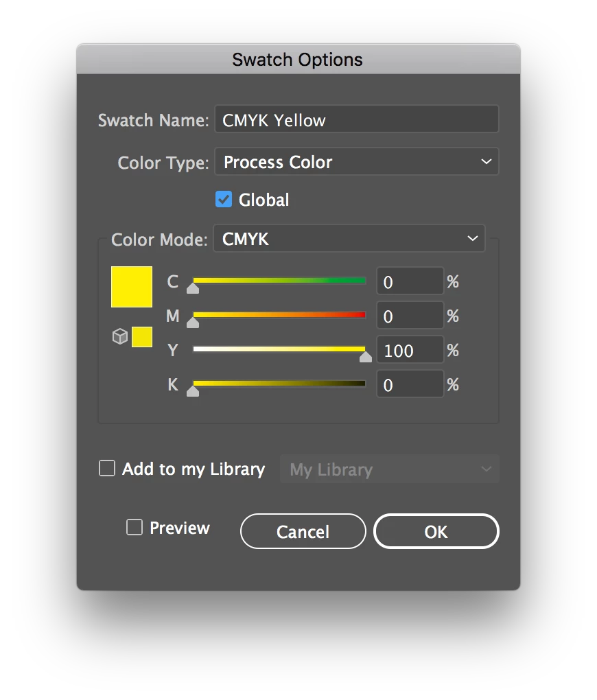Confirm with the OK button
Image resolution: width=597 pixels, height=700 pixels.
436,531
